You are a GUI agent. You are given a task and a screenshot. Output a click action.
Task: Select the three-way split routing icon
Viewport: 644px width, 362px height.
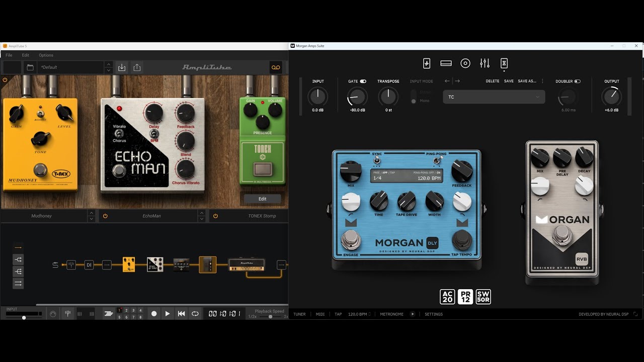click(x=18, y=271)
